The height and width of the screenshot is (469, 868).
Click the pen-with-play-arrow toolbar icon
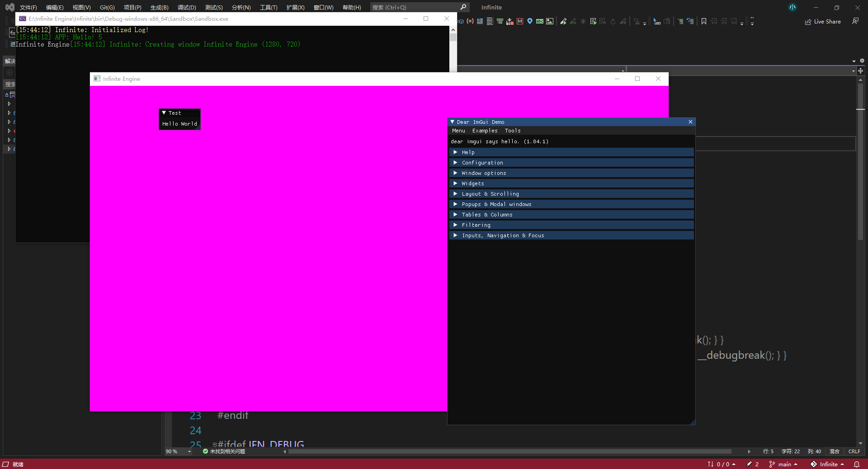coord(563,21)
